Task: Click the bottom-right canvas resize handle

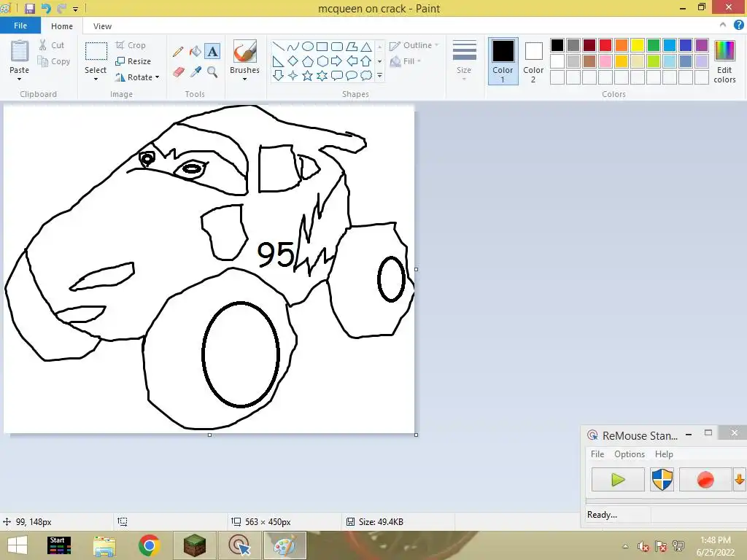Action: tap(416, 435)
